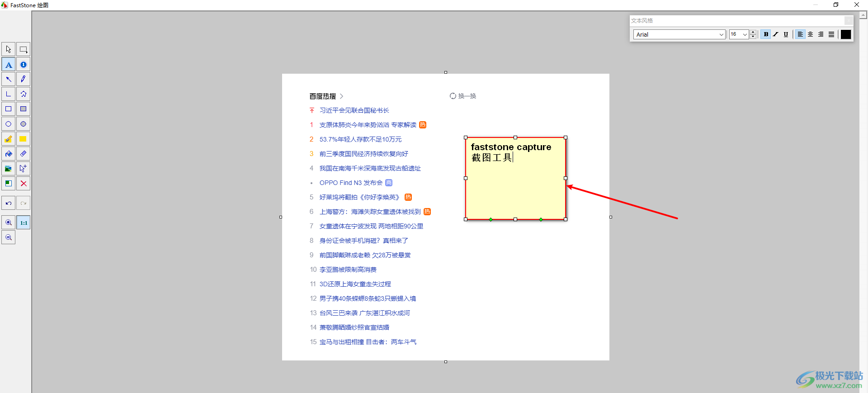868x393 pixels.
Task: Restore down the FastStone window
Action: click(836, 5)
